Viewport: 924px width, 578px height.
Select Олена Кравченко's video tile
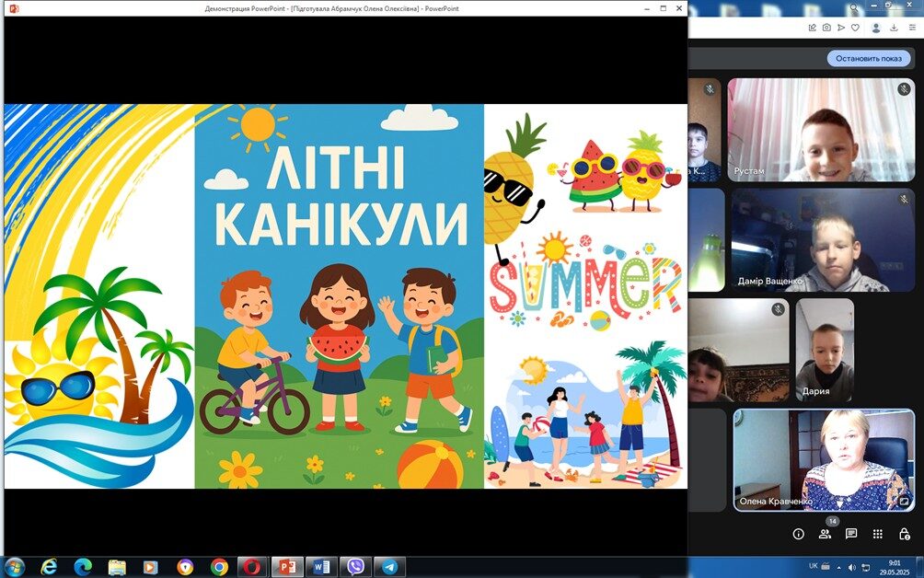click(824, 460)
